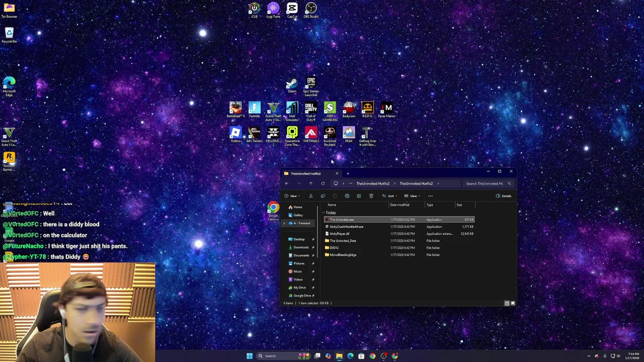Click the Rename icon in Explorer toolbar
644x362 pixels.
[x=347, y=196]
